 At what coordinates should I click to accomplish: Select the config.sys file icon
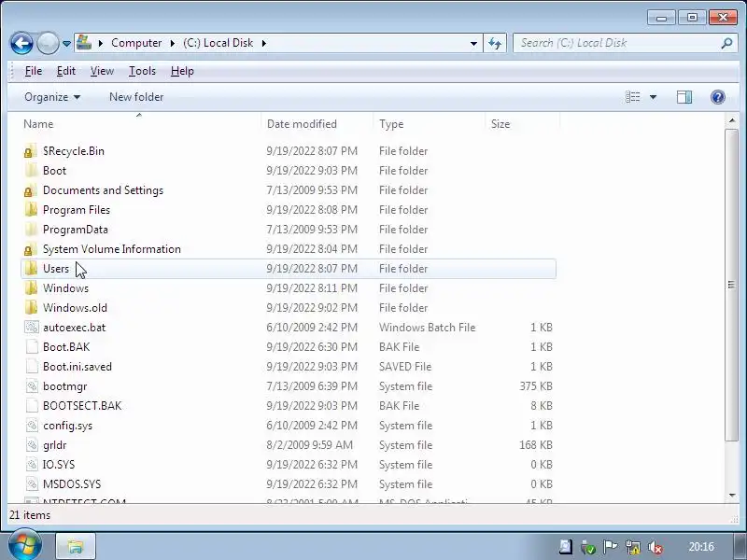[32, 426]
